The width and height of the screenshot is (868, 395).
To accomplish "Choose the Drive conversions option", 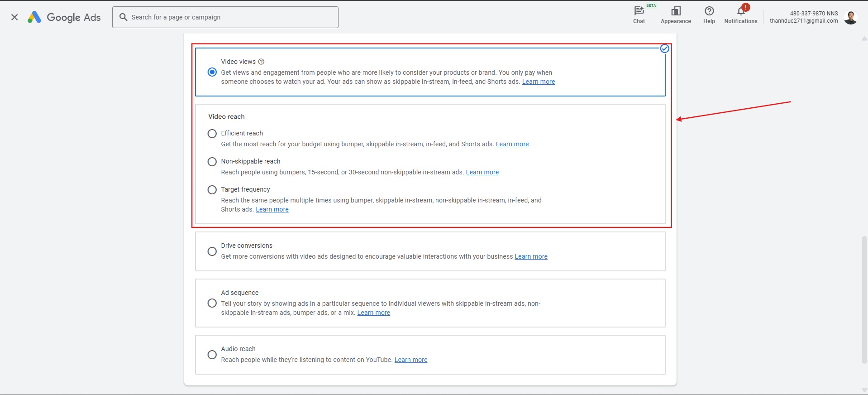I will [212, 251].
